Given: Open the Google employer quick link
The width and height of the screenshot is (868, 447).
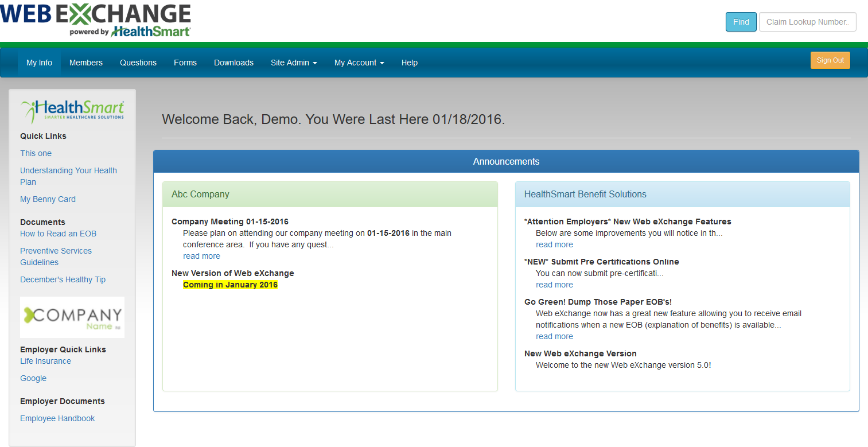Looking at the screenshot, I should point(33,378).
